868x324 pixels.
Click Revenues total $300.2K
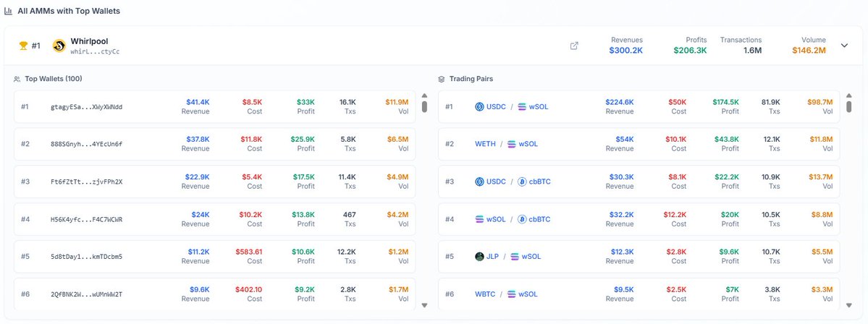tap(626, 51)
